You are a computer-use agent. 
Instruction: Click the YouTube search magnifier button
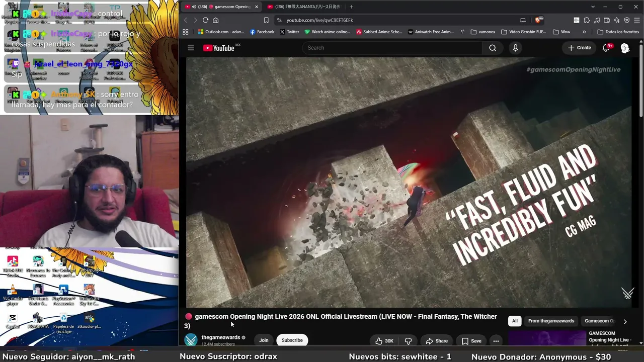[493, 48]
